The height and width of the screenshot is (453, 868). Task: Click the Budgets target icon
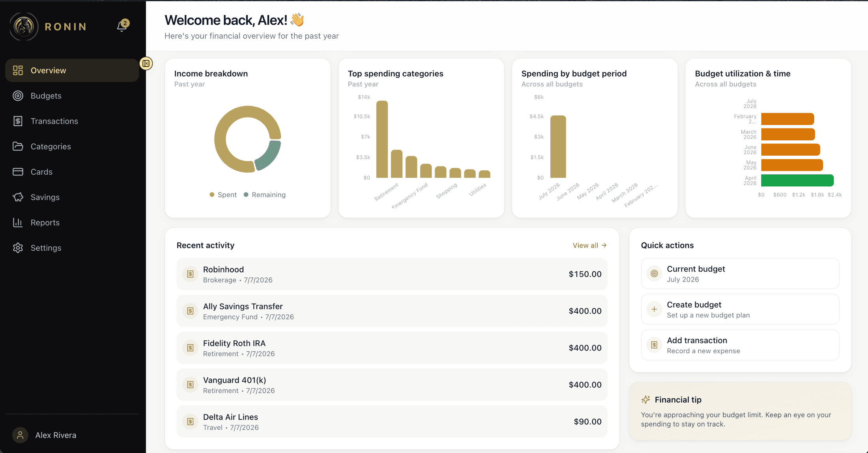(x=18, y=96)
